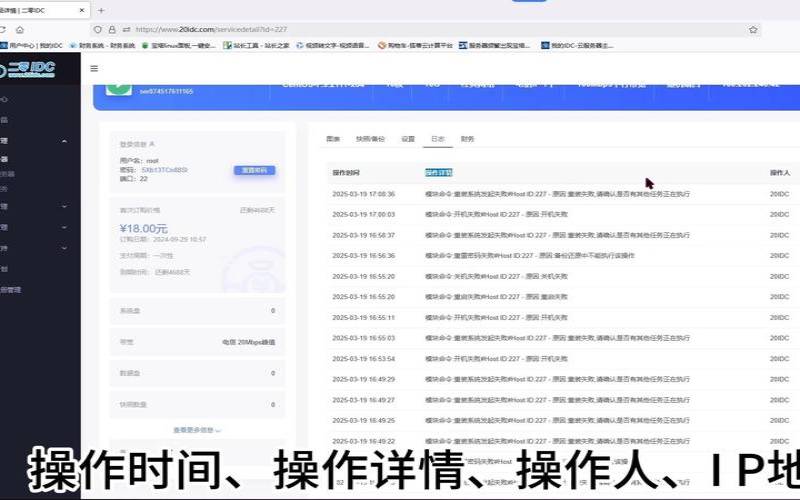The height and width of the screenshot is (500, 800).
Task: Click the 重置密码 button
Action: point(254,170)
